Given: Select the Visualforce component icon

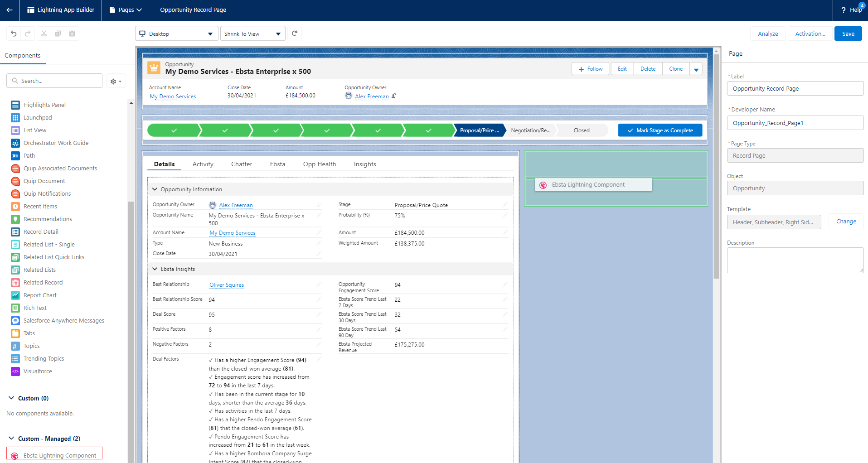Looking at the screenshot, I should coord(15,371).
